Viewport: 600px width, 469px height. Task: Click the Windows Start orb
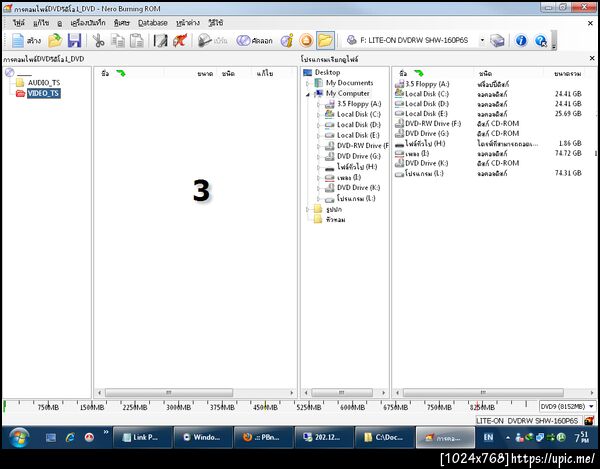point(20,437)
